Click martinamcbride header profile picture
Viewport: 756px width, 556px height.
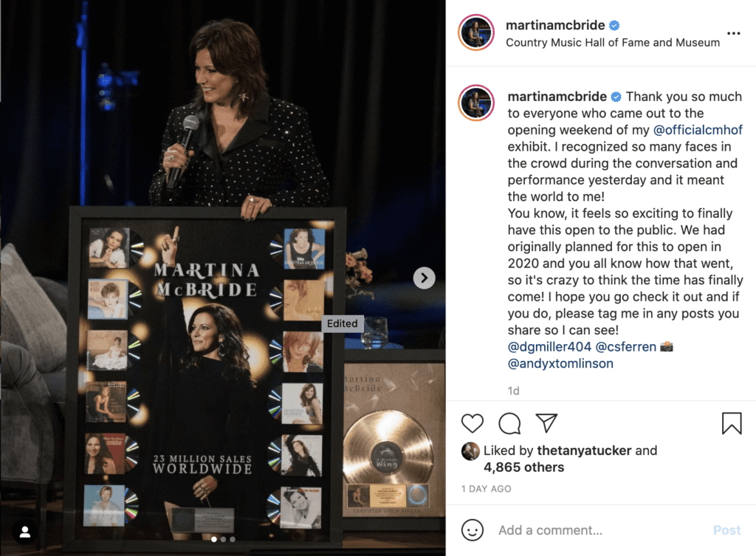pos(476,32)
